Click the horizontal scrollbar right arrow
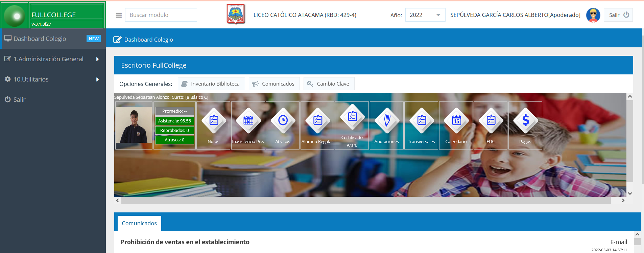 [623, 201]
